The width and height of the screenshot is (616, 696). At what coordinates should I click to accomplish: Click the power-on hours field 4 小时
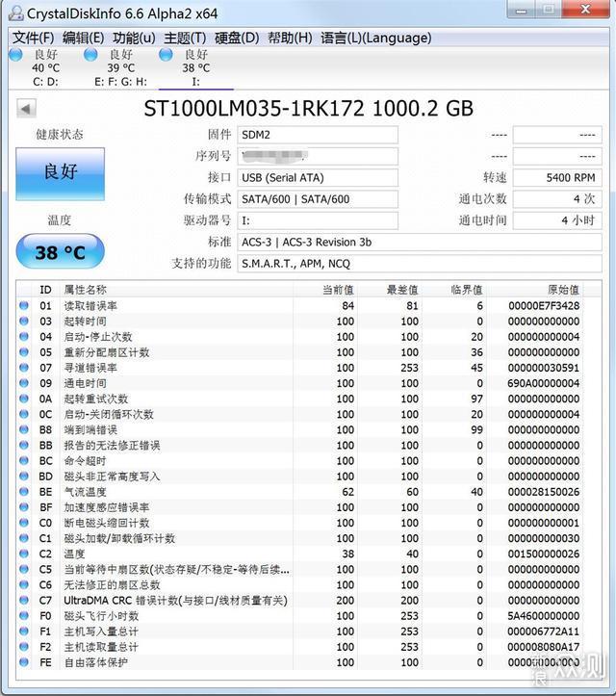pyautogui.click(x=557, y=220)
